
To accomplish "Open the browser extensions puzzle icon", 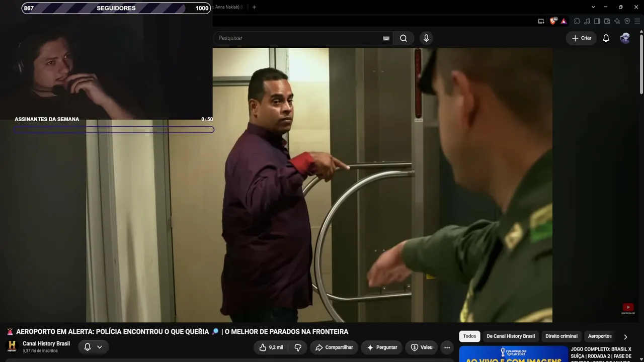I will [x=577, y=21].
